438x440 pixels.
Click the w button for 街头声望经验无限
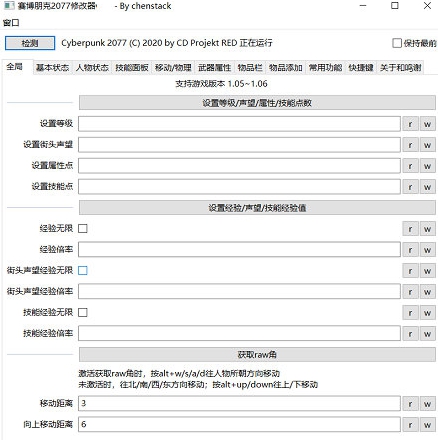(x=427, y=271)
